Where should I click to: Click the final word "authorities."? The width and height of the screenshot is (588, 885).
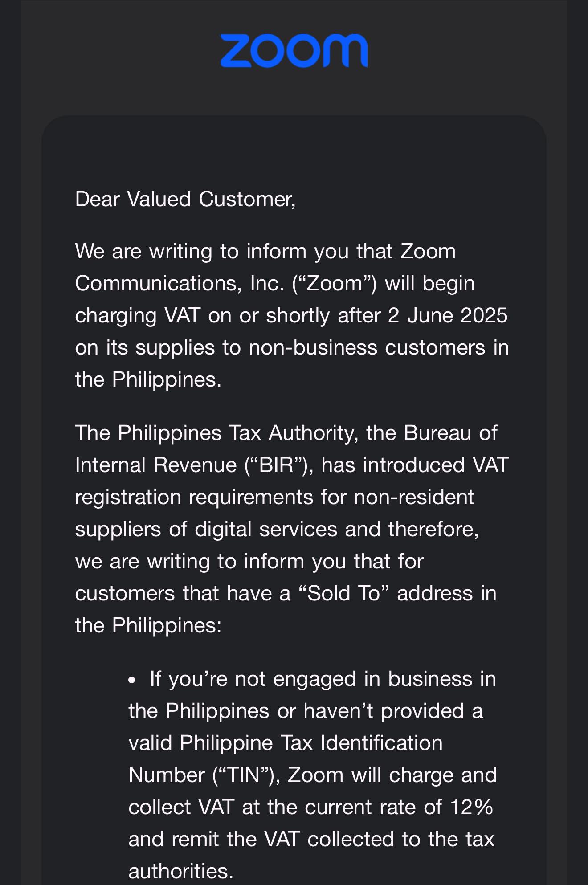(x=181, y=871)
